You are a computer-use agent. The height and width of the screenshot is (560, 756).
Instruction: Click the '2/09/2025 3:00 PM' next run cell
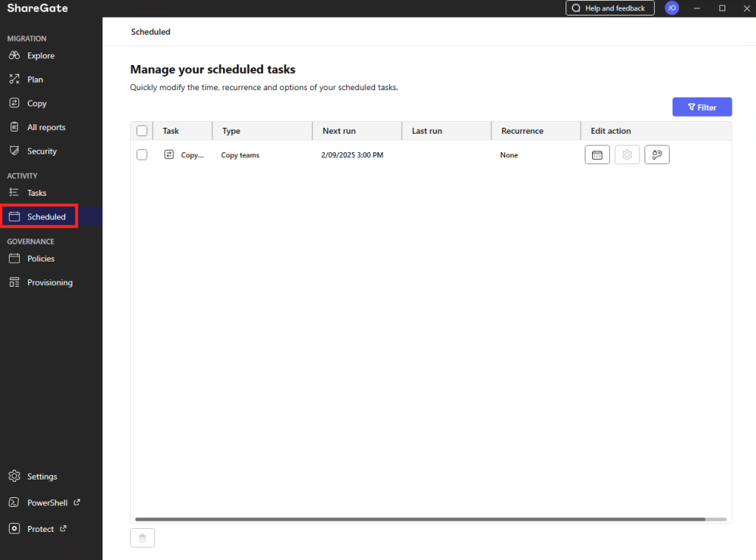click(352, 155)
